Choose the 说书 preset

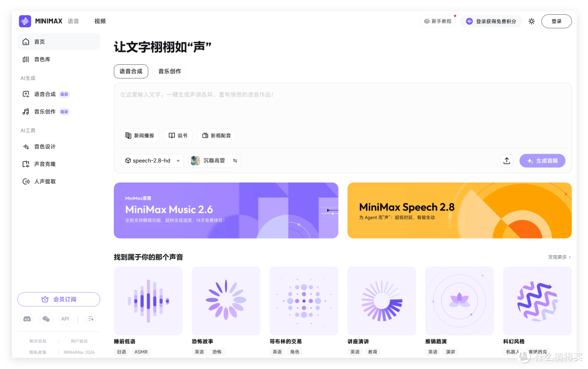pyautogui.click(x=178, y=136)
